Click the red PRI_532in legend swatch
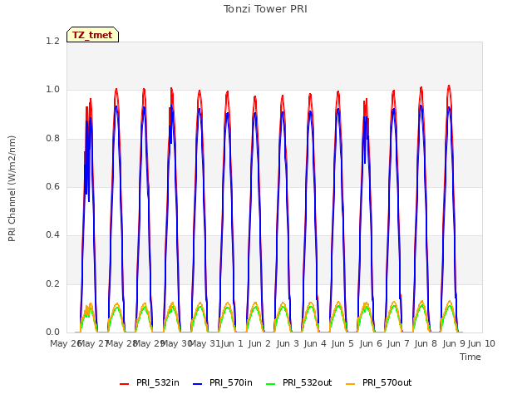532x399 pixels. (x=124, y=384)
